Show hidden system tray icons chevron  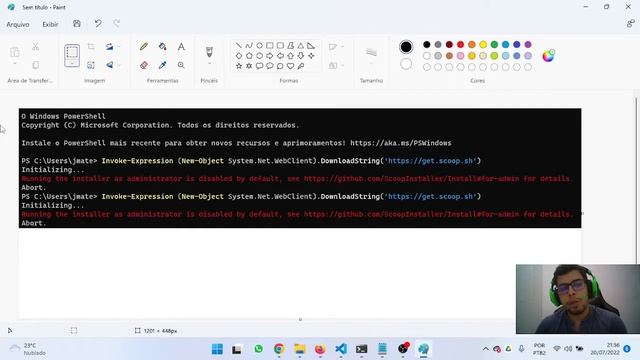tap(486, 349)
